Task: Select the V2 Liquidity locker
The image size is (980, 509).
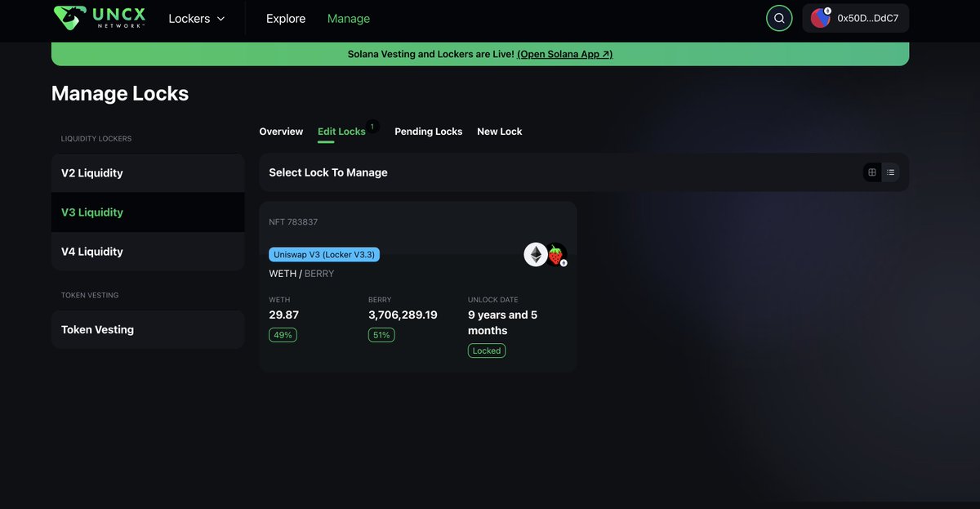Action: pyautogui.click(x=147, y=172)
